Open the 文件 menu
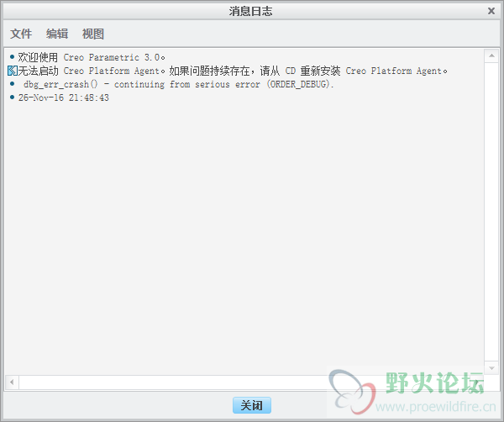 pos(21,34)
